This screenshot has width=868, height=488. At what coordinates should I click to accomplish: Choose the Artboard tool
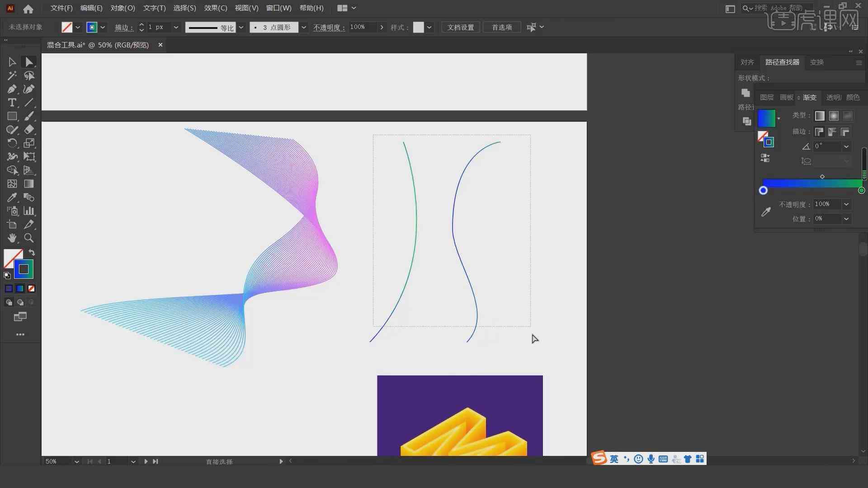12,225
